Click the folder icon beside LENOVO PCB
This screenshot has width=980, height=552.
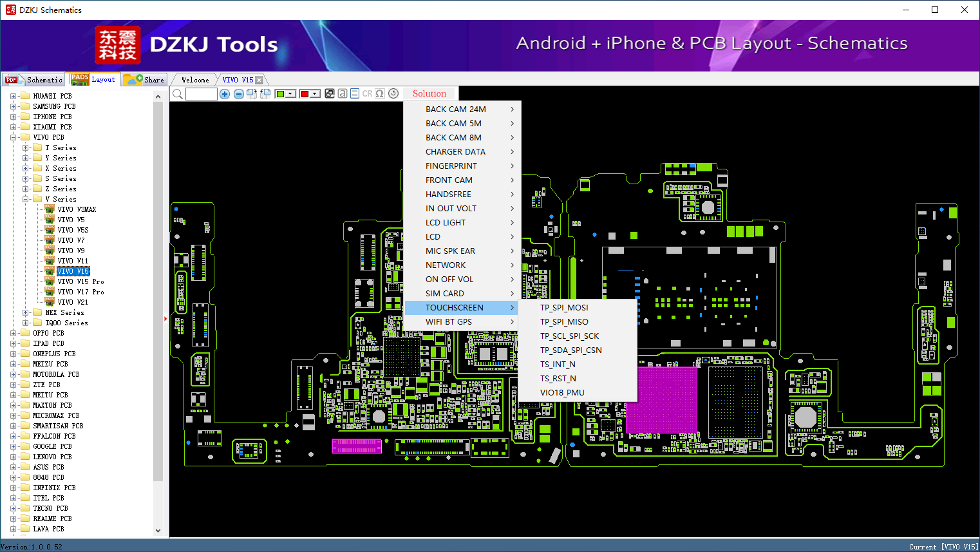(x=25, y=457)
